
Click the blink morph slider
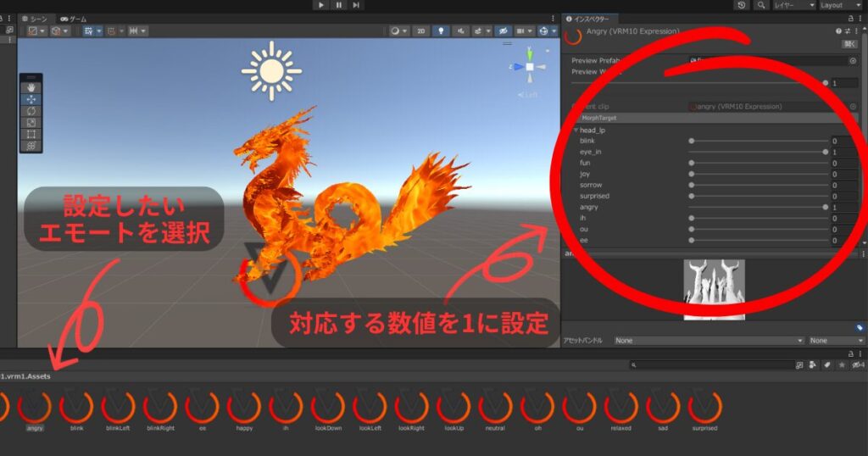point(758,141)
